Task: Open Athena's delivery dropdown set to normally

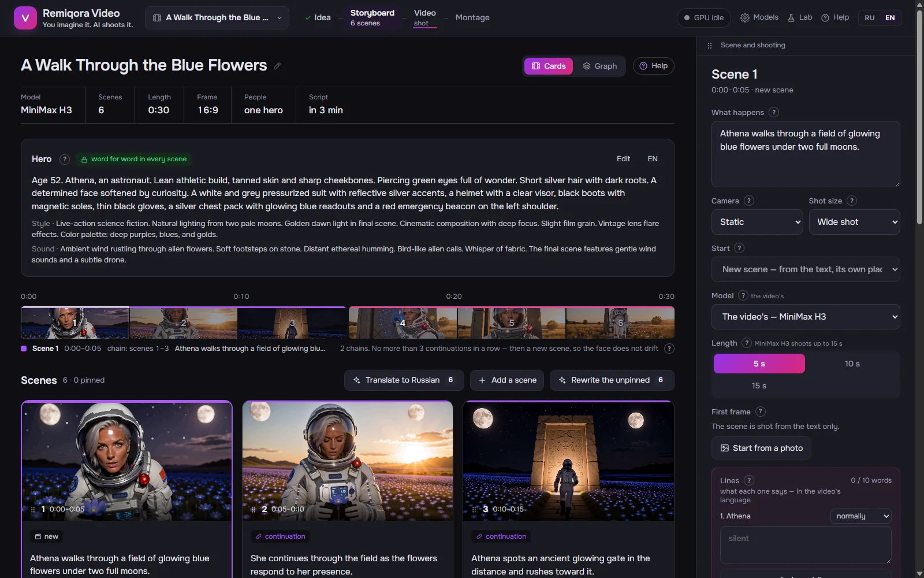Action: (861, 516)
